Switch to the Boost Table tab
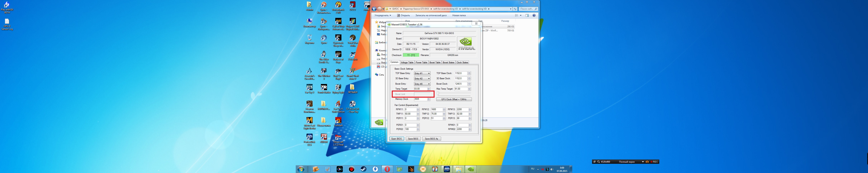The width and height of the screenshot is (868, 173). click(435, 62)
